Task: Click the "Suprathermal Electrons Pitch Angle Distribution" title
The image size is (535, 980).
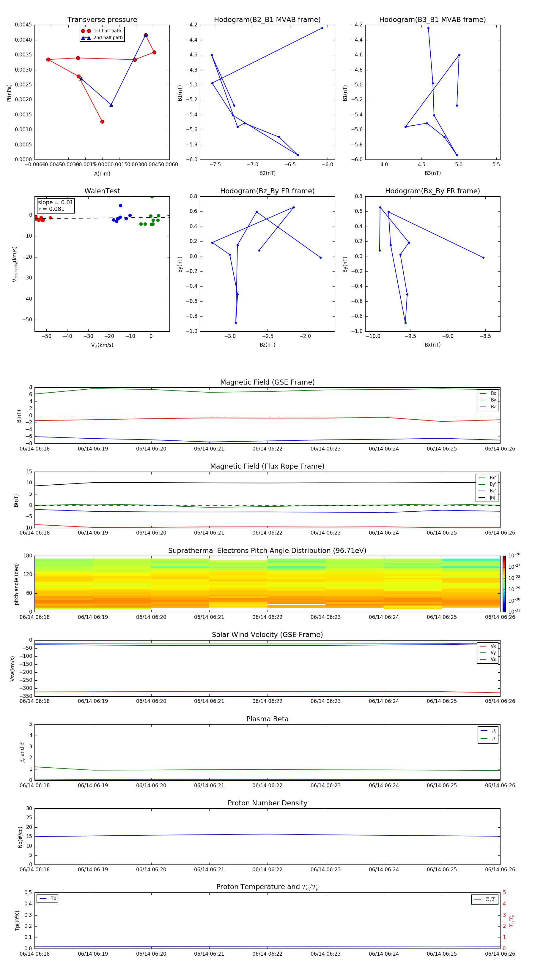Action: click(267, 551)
